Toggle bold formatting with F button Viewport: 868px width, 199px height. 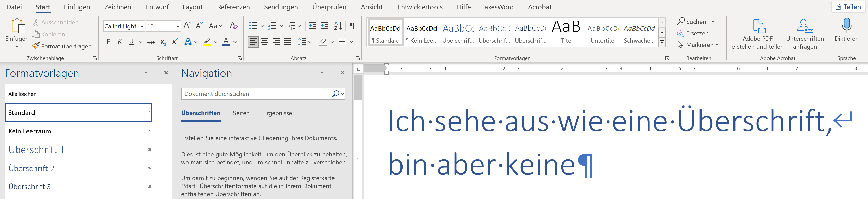[x=108, y=42]
